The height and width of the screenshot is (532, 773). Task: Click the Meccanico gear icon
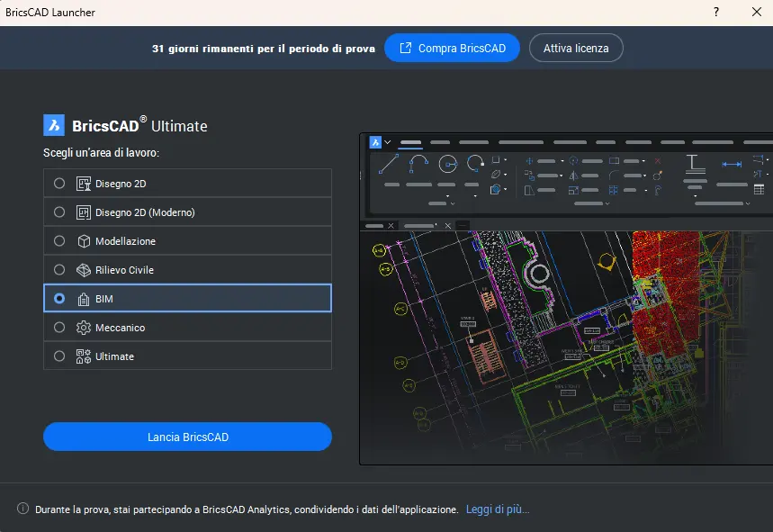(84, 328)
